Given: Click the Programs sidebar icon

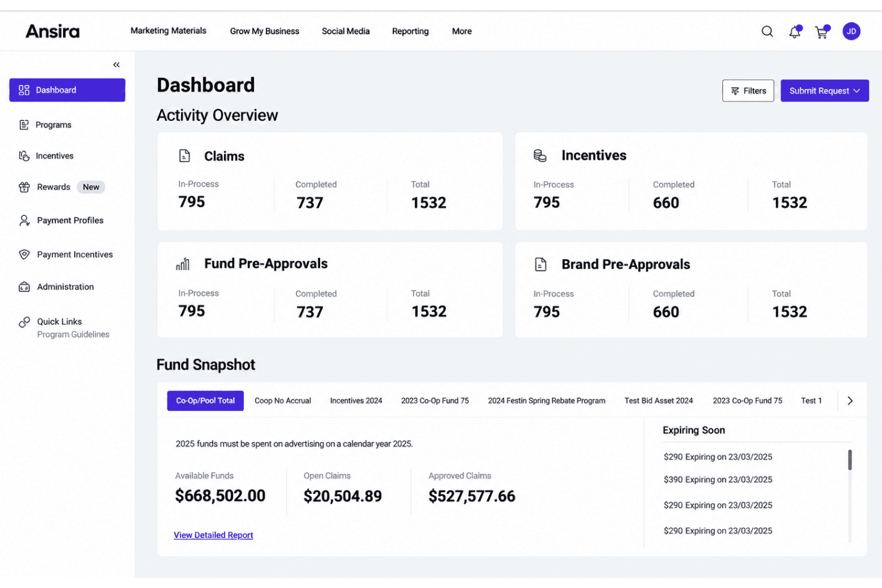Looking at the screenshot, I should (24, 125).
